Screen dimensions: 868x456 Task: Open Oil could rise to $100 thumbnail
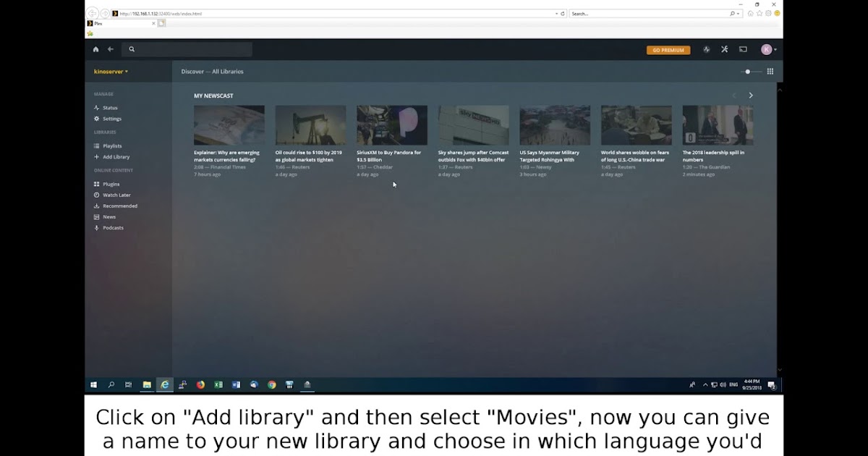click(311, 125)
